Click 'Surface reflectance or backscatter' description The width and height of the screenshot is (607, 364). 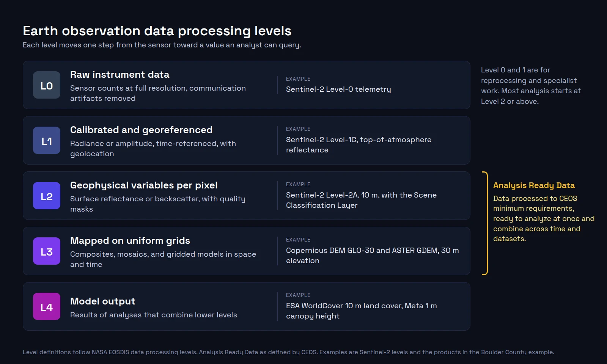pos(158,204)
